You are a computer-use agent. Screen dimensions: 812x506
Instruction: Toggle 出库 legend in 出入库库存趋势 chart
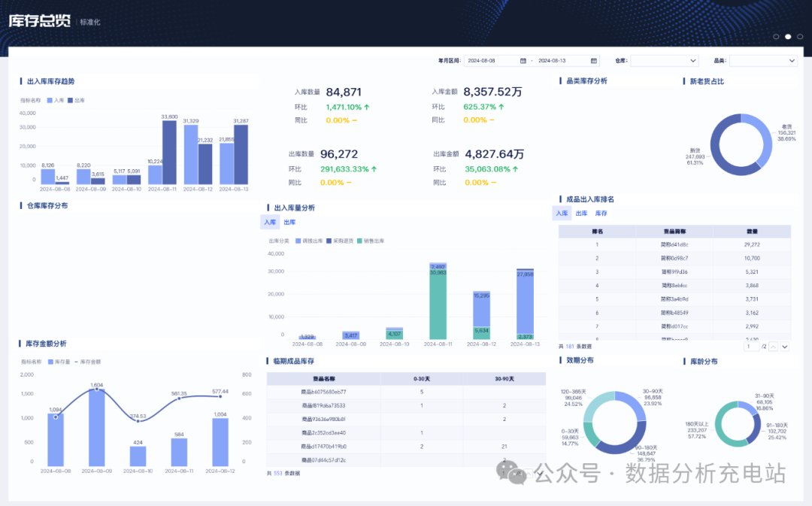76,101
